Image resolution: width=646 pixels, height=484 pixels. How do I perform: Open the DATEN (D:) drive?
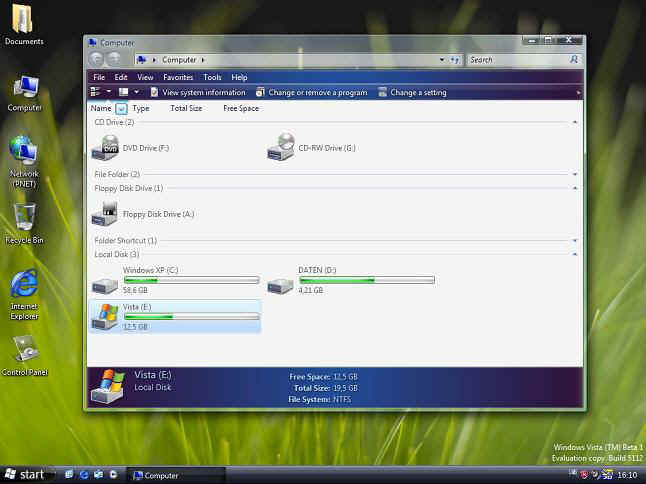280,284
